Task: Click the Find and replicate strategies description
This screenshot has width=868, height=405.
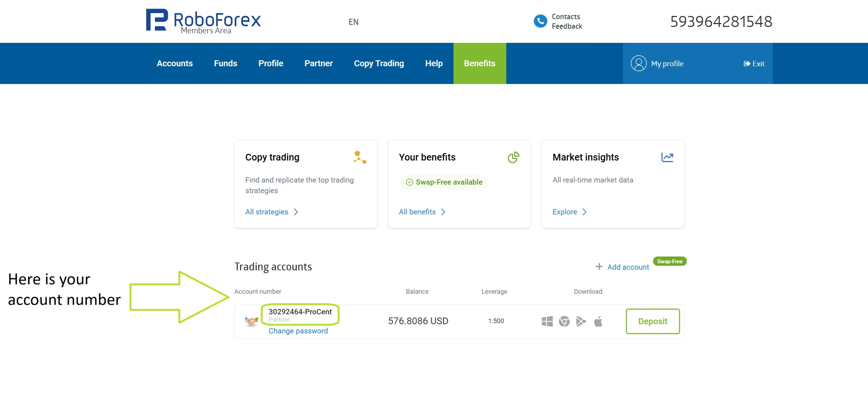Action: coord(299,185)
